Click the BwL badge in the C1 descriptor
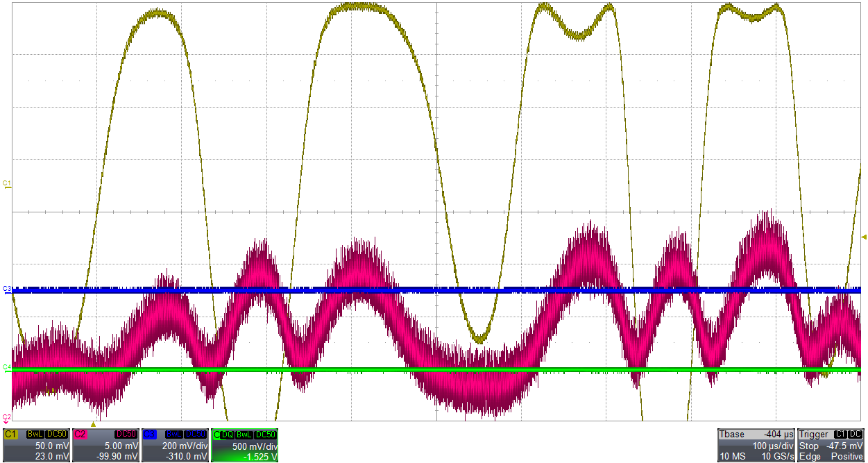Screen dimensions: 868x463 point(35,434)
